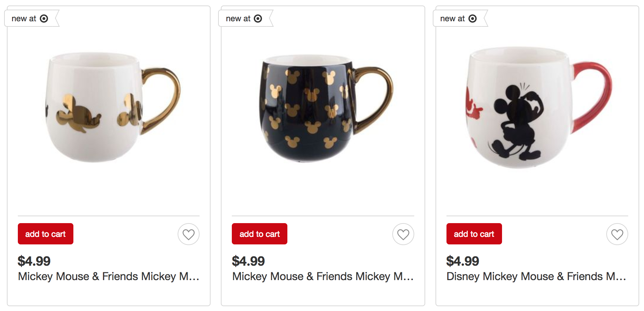
Task: Open the Mickey silhouette mug with red handle image
Action: pyautogui.click(x=537, y=107)
